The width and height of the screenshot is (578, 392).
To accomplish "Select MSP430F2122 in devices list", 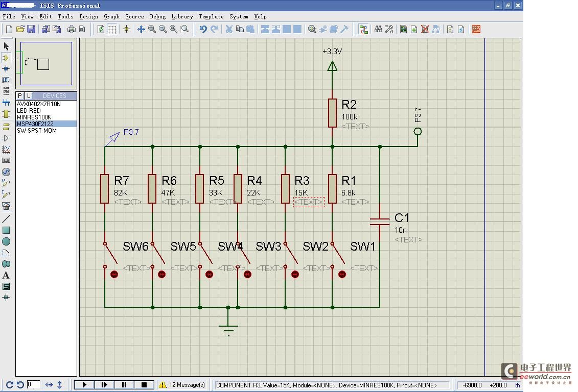I will pos(46,124).
